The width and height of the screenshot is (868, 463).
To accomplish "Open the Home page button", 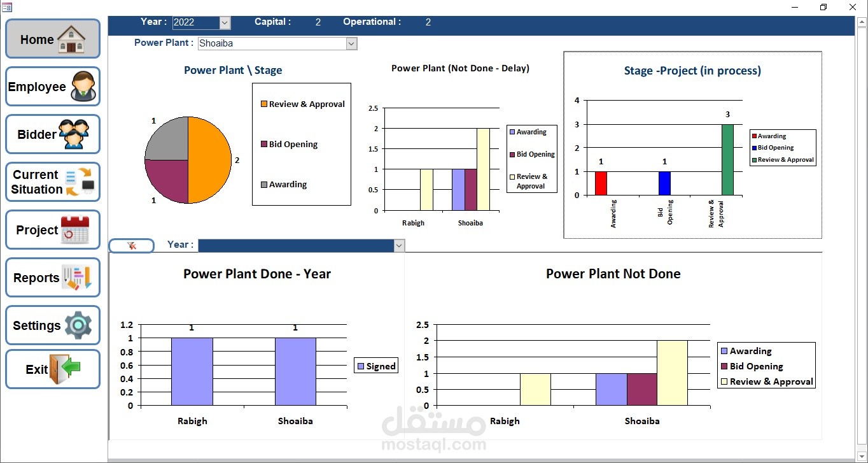I will pyautogui.click(x=53, y=39).
